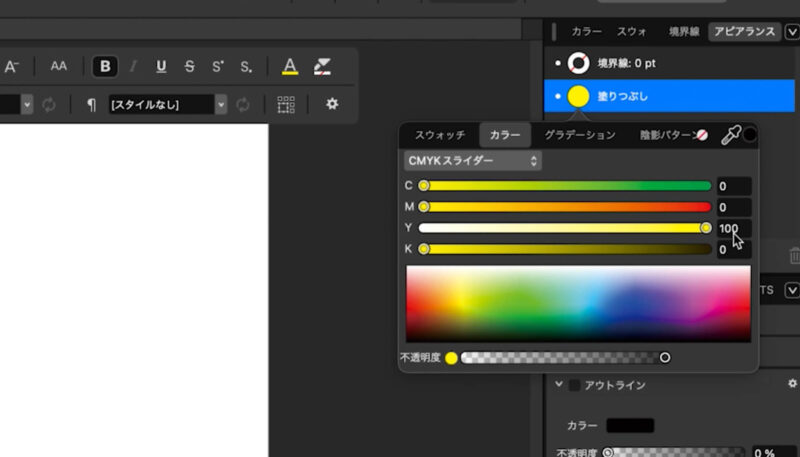Toggle Strikethrough text formatting

click(x=189, y=66)
